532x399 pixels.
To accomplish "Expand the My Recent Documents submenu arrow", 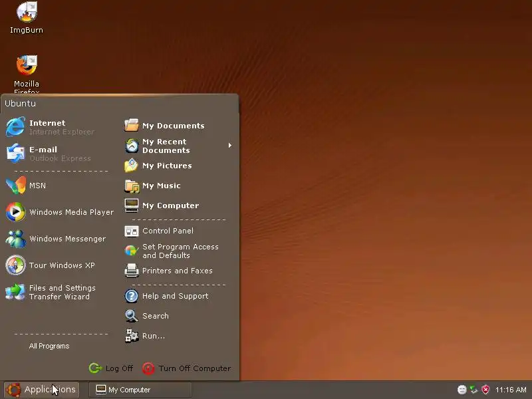I will click(230, 145).
